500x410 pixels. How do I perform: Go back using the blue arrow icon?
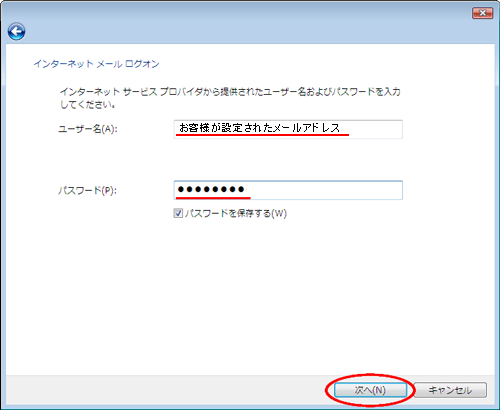[x=16, y=32]
